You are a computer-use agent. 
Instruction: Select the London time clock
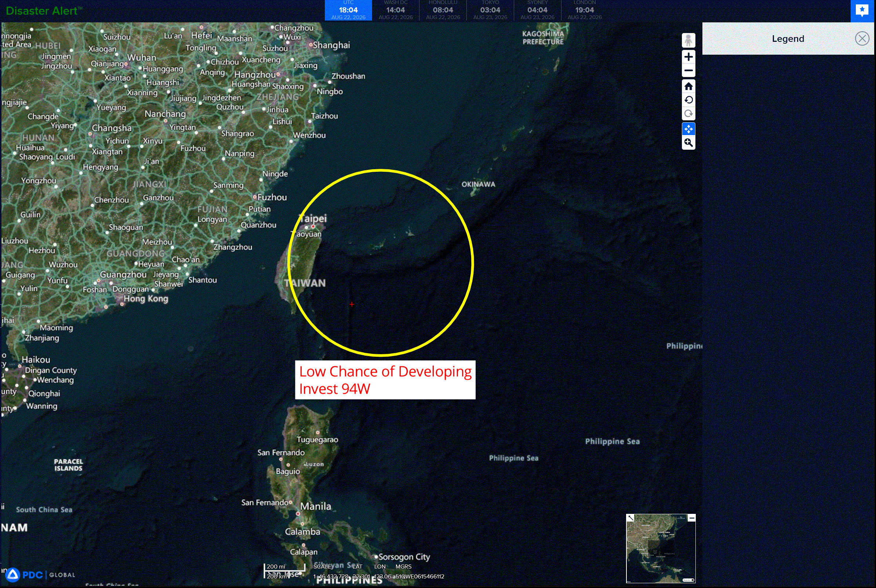point(584,11)
